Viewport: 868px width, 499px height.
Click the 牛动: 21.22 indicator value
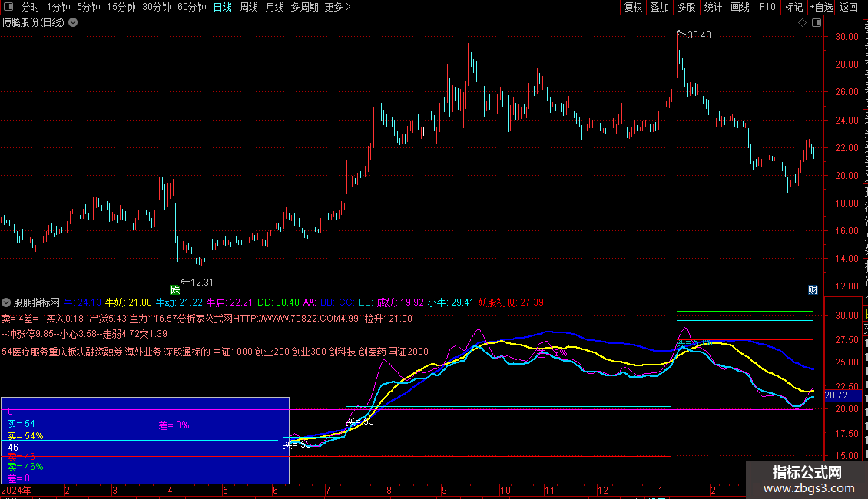[179, 302]
